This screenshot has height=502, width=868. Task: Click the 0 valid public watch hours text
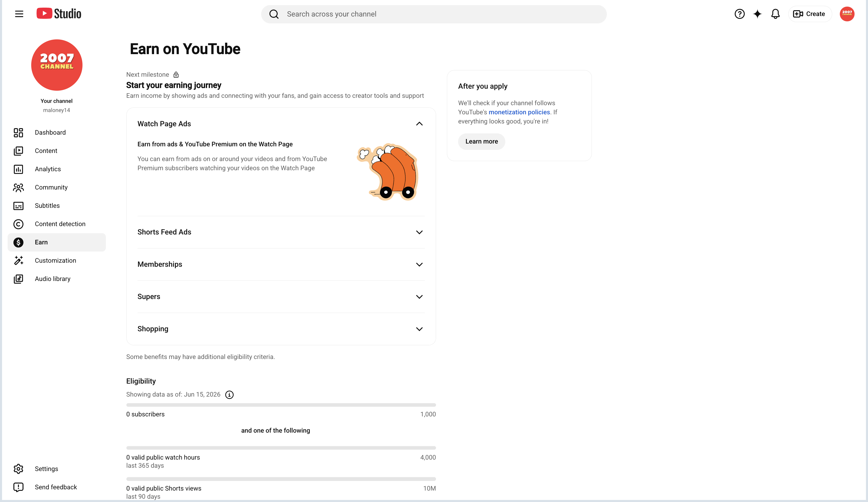[163, 457]
